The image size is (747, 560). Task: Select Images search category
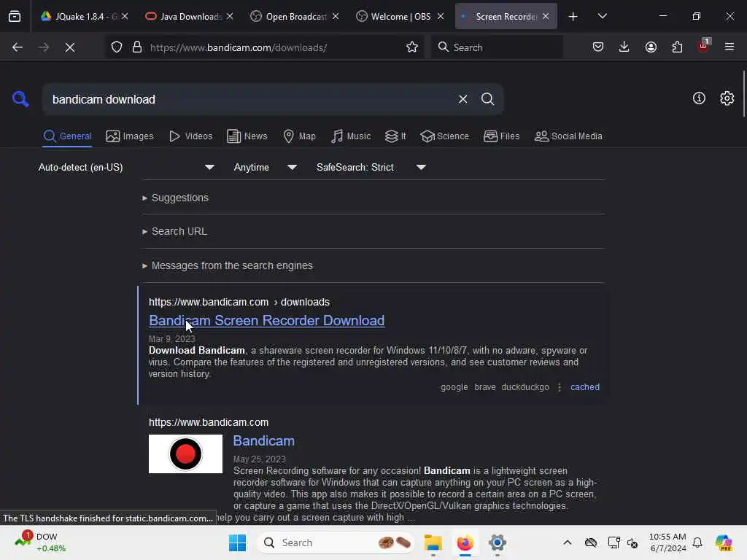pos(130,136)
